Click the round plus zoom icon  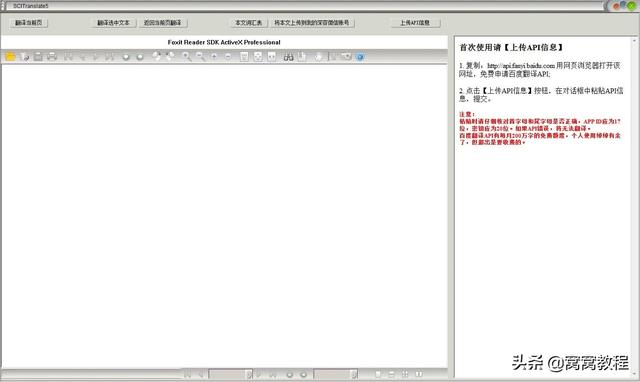[x=214, y=57]
